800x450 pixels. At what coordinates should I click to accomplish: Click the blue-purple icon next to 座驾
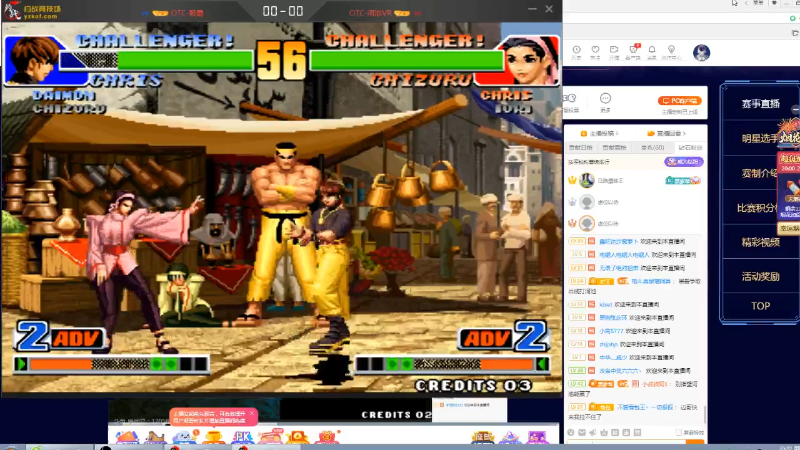510,437
